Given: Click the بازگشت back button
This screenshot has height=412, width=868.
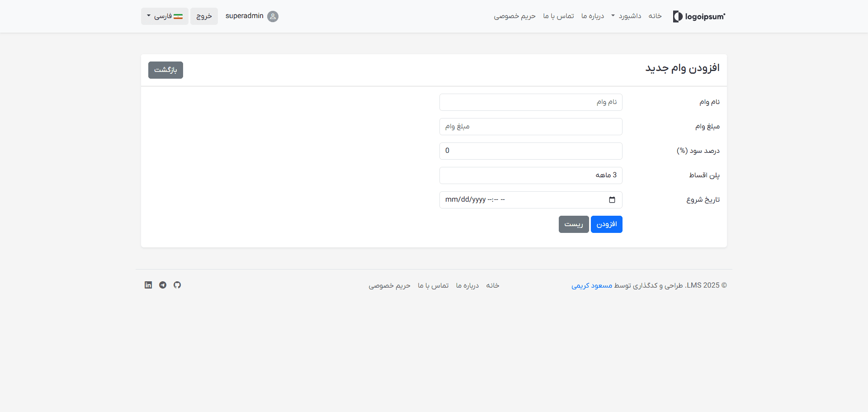Looking at the screenshot, I should [165, 70].
